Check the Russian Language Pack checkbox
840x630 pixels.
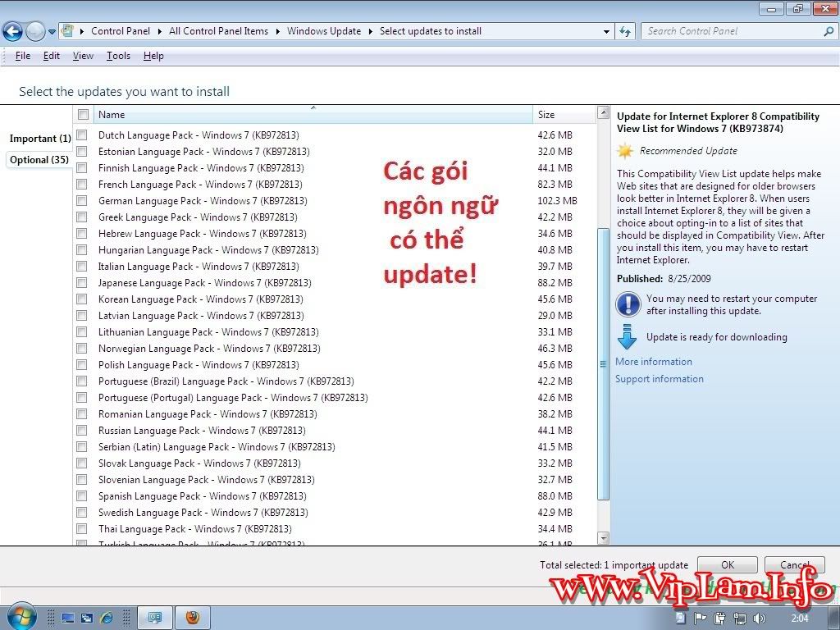pos(82,430)
